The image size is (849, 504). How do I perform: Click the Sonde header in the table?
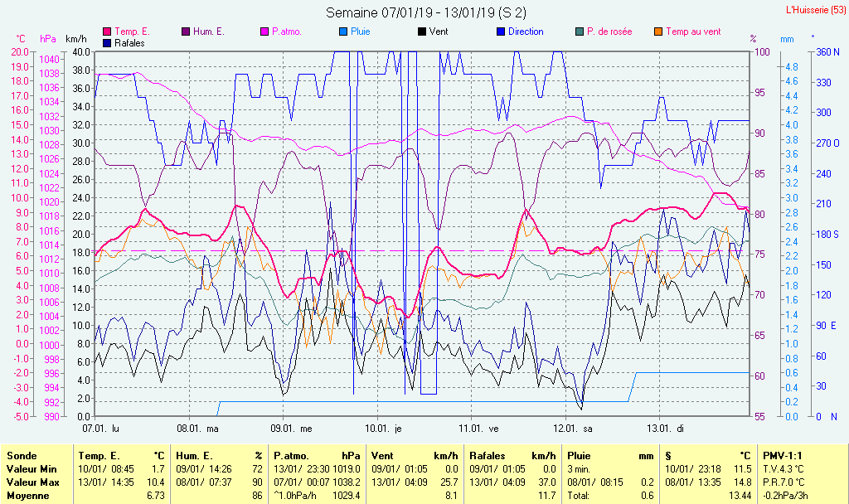click(x=22, y=456)
